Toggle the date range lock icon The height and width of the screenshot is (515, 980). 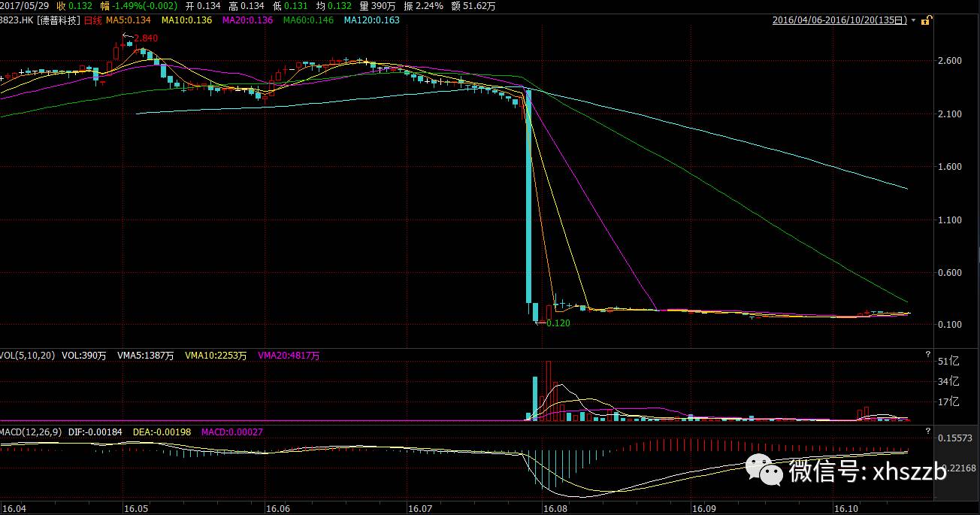click(x=927, y=20)
